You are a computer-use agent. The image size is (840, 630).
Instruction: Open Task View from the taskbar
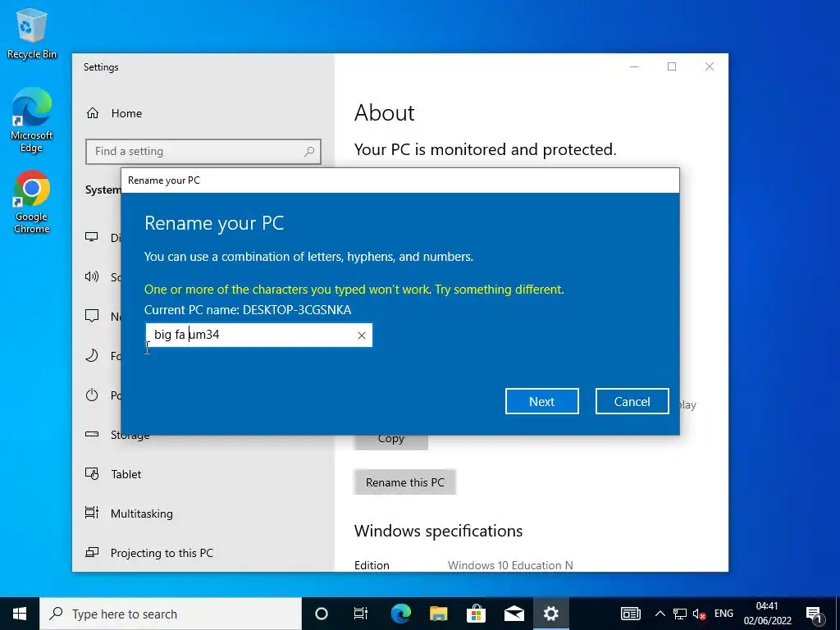point(361,614)
